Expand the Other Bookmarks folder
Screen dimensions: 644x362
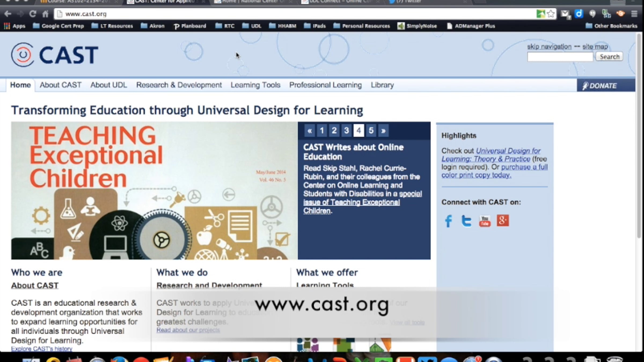tap(611, 26)
